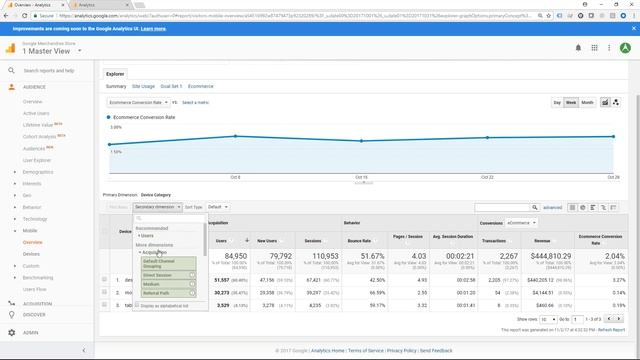Image resolution: width=640 pixels, height=360 pixels.
Task: Select the Performance bar view icon
Action: (x=593, y=207)
